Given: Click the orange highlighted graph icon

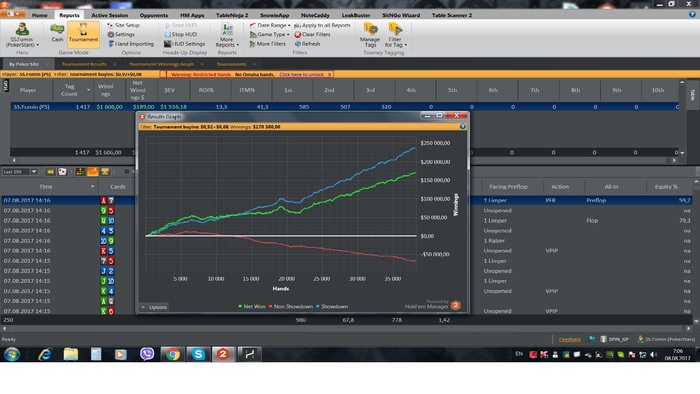Looking at the screenshot, I should [92, 171].
